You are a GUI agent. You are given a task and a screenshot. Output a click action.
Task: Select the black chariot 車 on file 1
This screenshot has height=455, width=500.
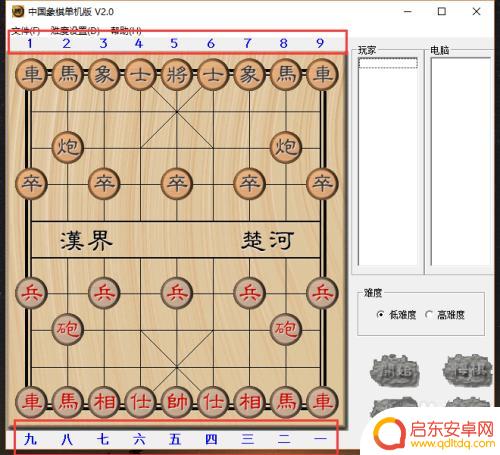click(31, 74)
